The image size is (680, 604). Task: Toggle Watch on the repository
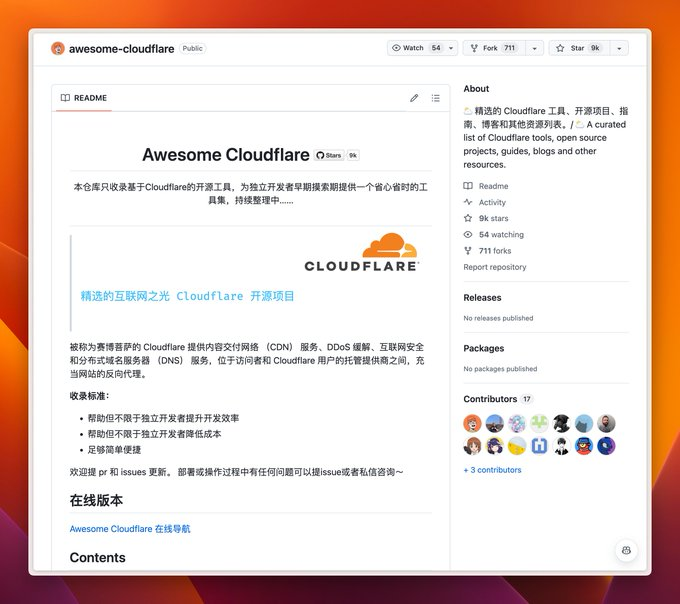point(412,48)
